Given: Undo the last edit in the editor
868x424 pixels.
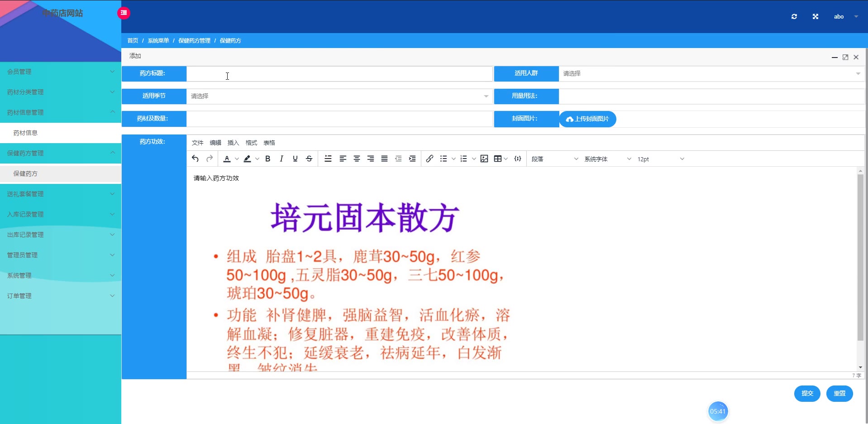Looking at the screenshot, I should [x=195, y=159].
